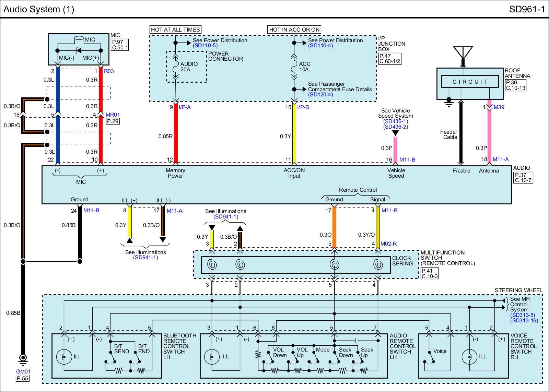Click the GM01 ground label

click(x=23, y=371)
